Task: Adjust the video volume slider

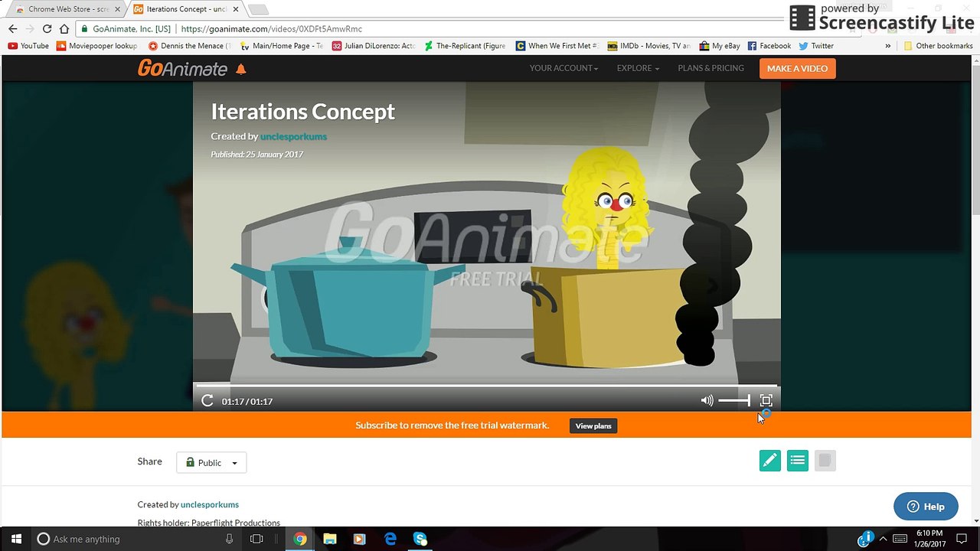Action: click(734, 400)
